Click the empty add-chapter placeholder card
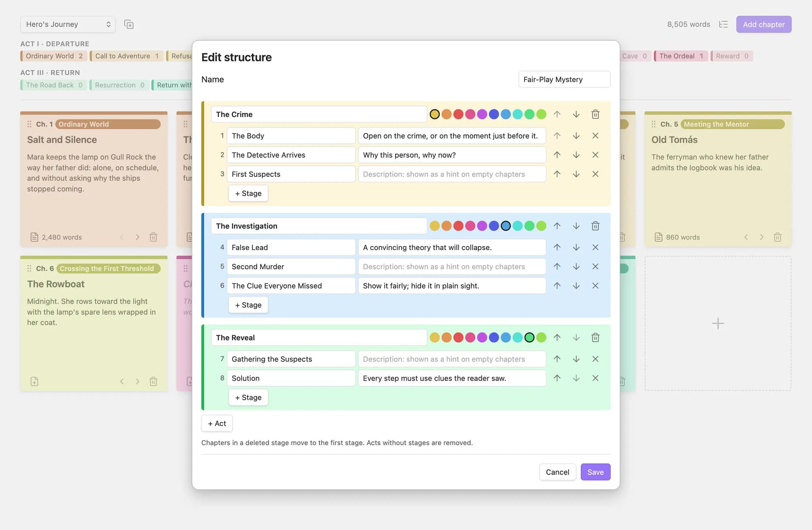Screen dimensions: 812x530 tap(718, 323)
